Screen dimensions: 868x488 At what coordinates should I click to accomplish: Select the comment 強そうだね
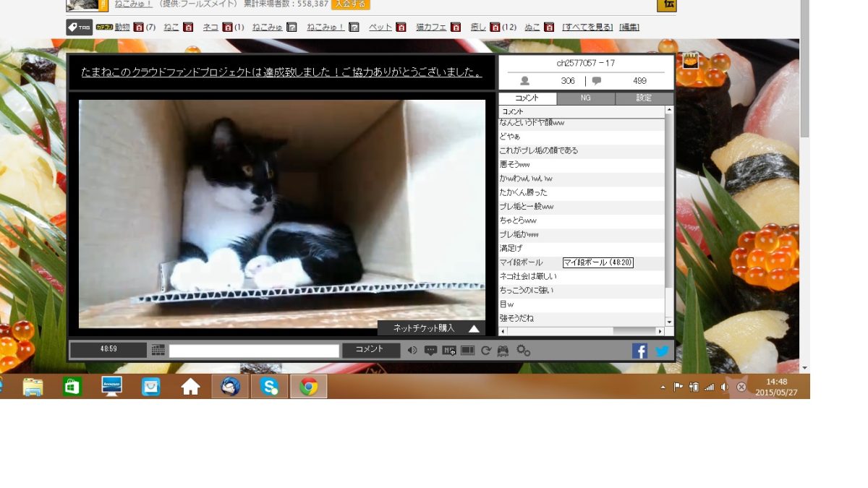pos(582,318)
